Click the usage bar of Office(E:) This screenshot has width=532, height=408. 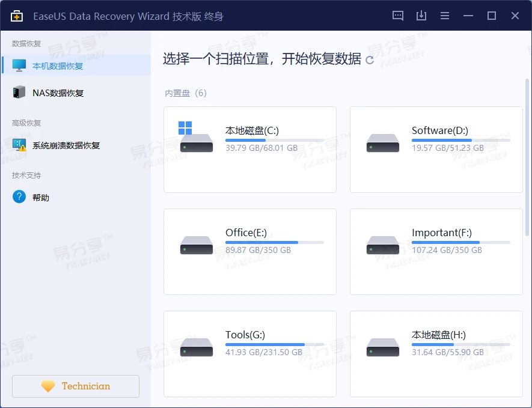(x=275, y=242)
